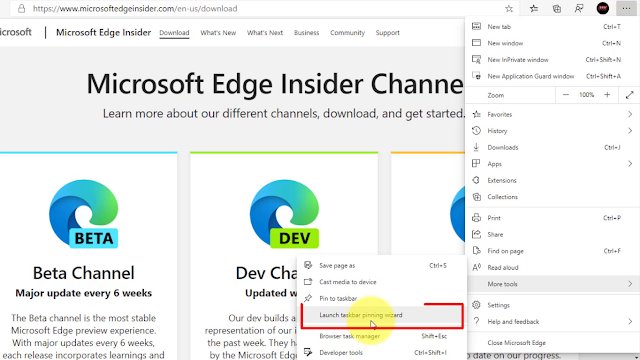Click the lock icon in address bar
This screenshot has height=360, width=640.
point(22,9)
